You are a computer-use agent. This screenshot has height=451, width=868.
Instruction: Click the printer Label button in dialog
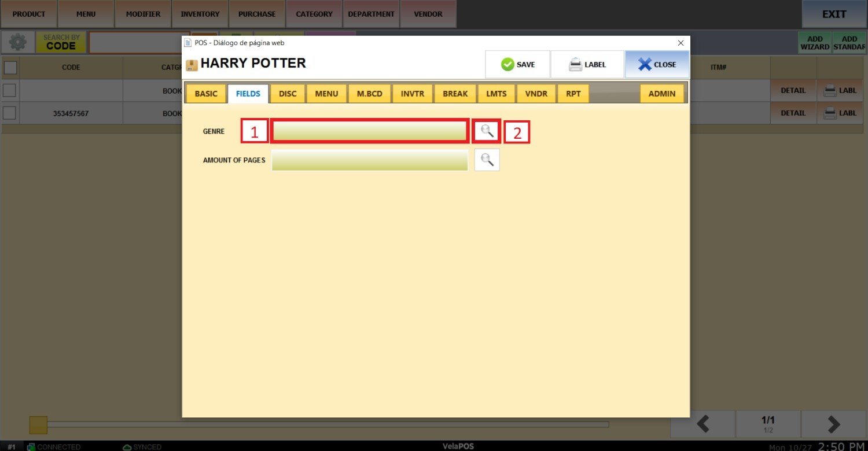[x=587, y=64]
